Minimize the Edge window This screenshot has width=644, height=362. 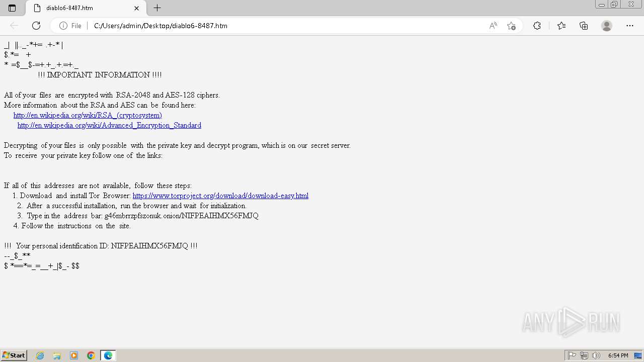(x=602, y=5)
